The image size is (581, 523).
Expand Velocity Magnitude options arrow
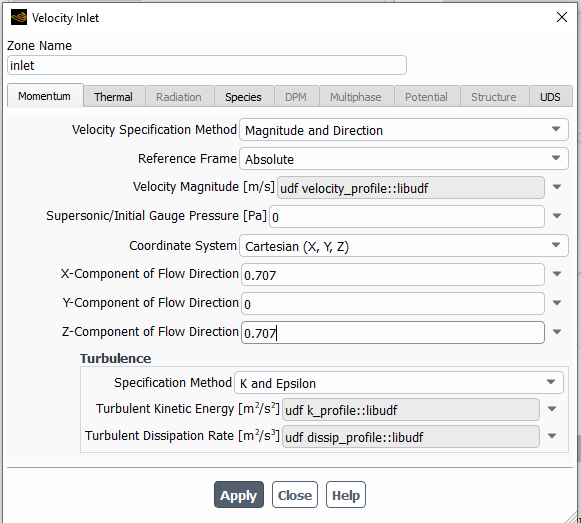pyautogui.click(x=557, y=187)
